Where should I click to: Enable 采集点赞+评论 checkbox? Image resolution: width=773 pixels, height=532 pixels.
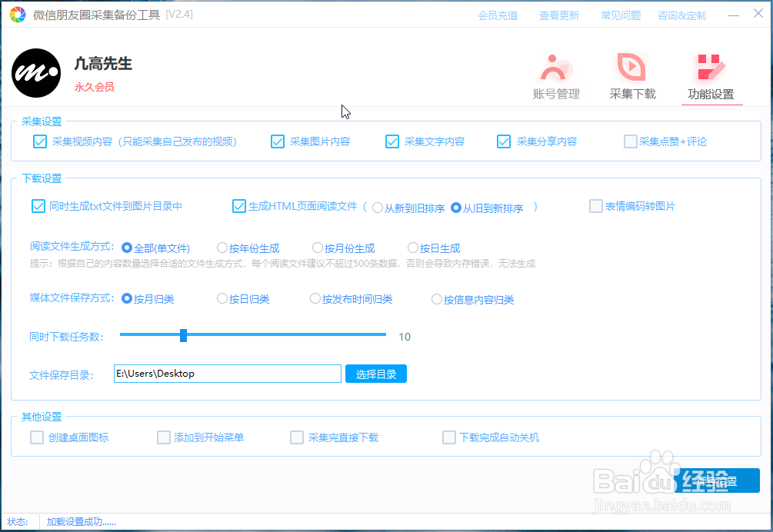(x=631, y=142)
